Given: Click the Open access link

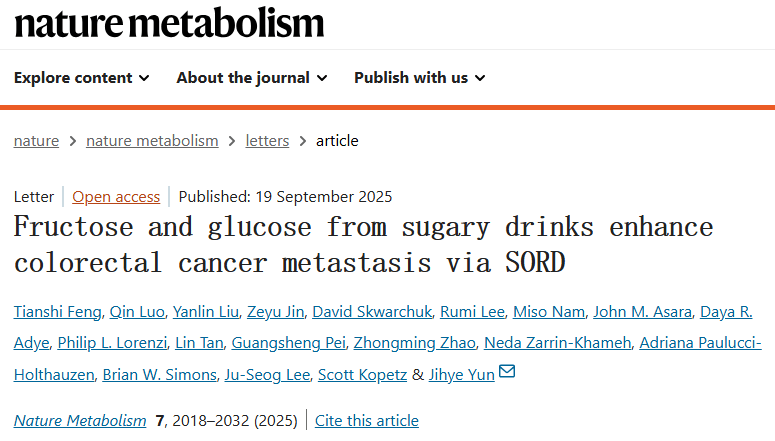Looking at the screenshot, I should click(x=116, y=196).
